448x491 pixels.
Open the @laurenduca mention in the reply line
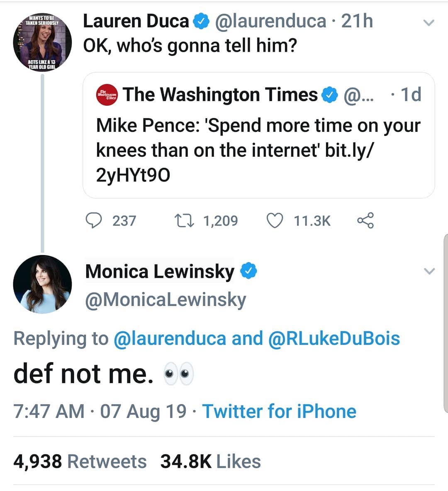tap(169, 338)
